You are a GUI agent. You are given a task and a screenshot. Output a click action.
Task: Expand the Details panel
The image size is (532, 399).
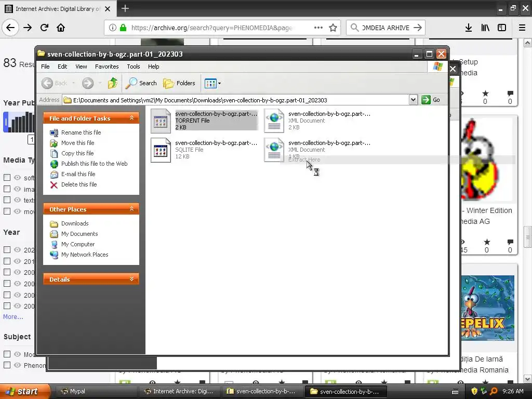131,279
